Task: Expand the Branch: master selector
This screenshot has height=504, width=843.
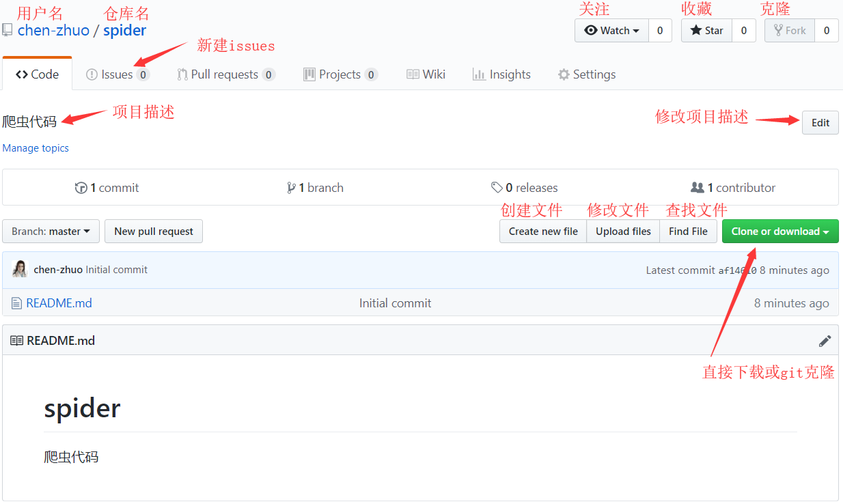Action: 51,232
